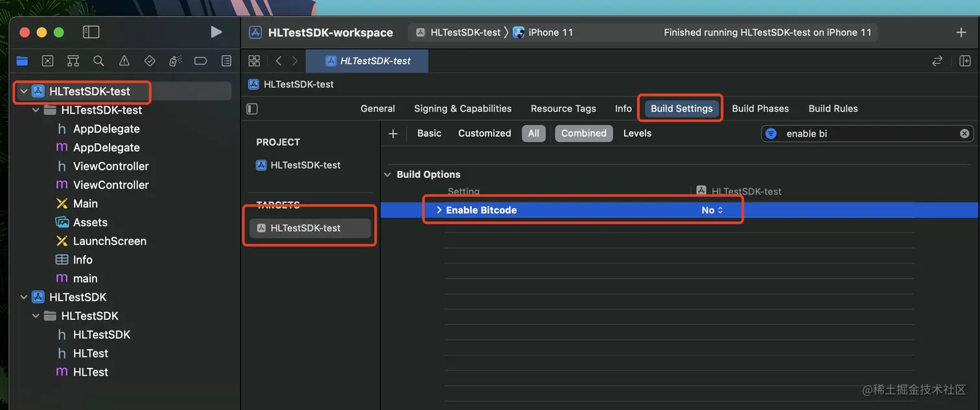Toggle the navigator sidebar panel
The width and height of the screenshot is (980, 410).
point(91,32)
